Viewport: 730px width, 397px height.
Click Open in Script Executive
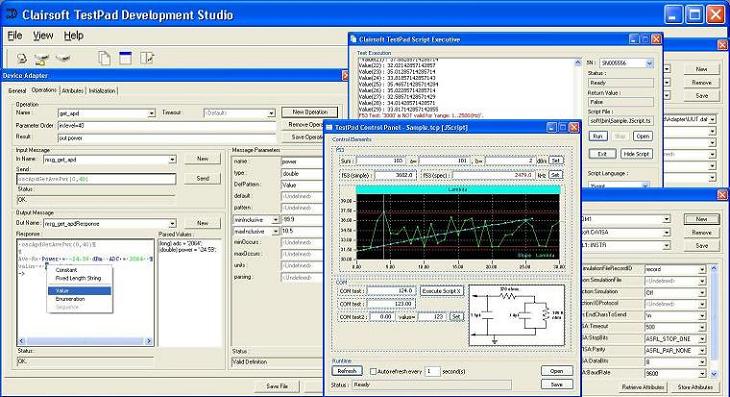point(642,136)
